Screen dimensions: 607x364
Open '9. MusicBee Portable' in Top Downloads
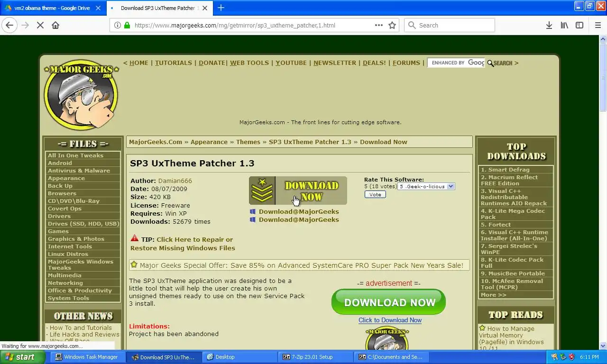click(513, 273)
